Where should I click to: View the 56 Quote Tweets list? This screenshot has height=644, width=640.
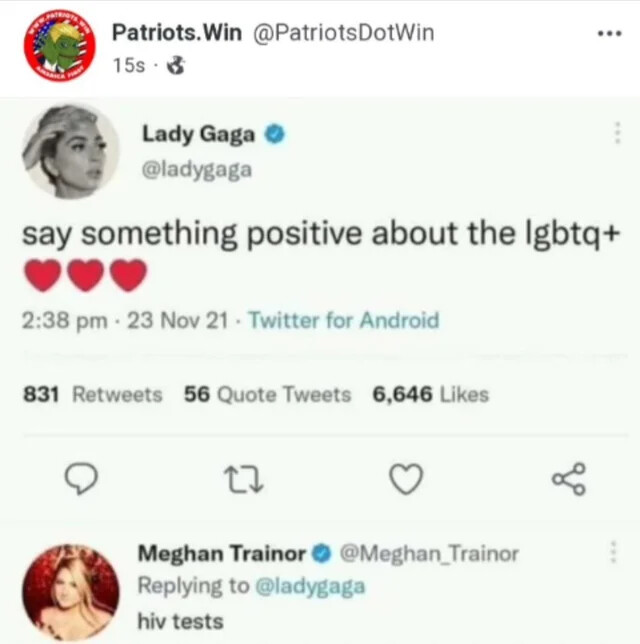click(267, 394)
